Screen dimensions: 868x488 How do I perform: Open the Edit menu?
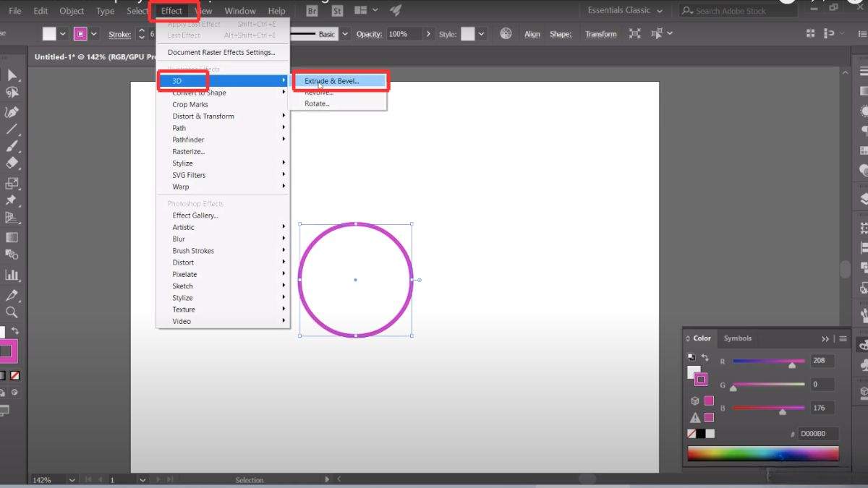click(x=41, y=11)
